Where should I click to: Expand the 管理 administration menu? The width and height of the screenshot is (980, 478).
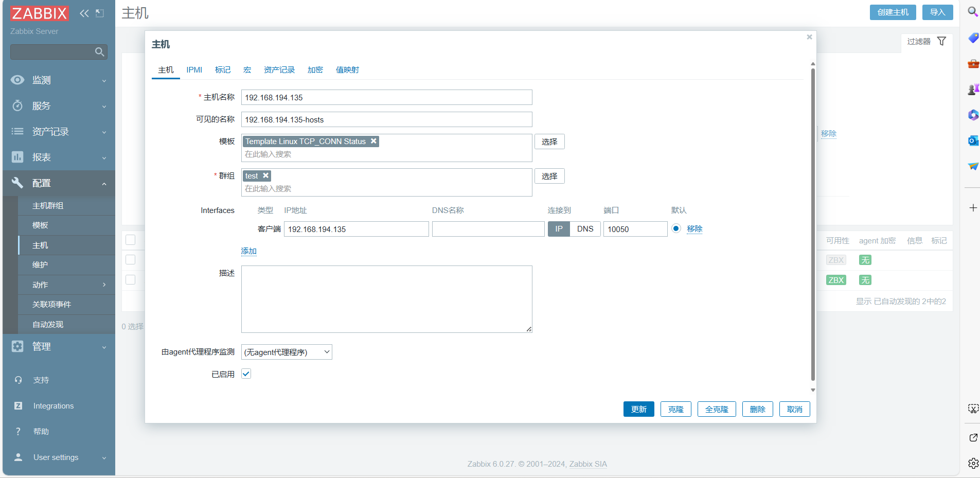click(x=59, y=347)
